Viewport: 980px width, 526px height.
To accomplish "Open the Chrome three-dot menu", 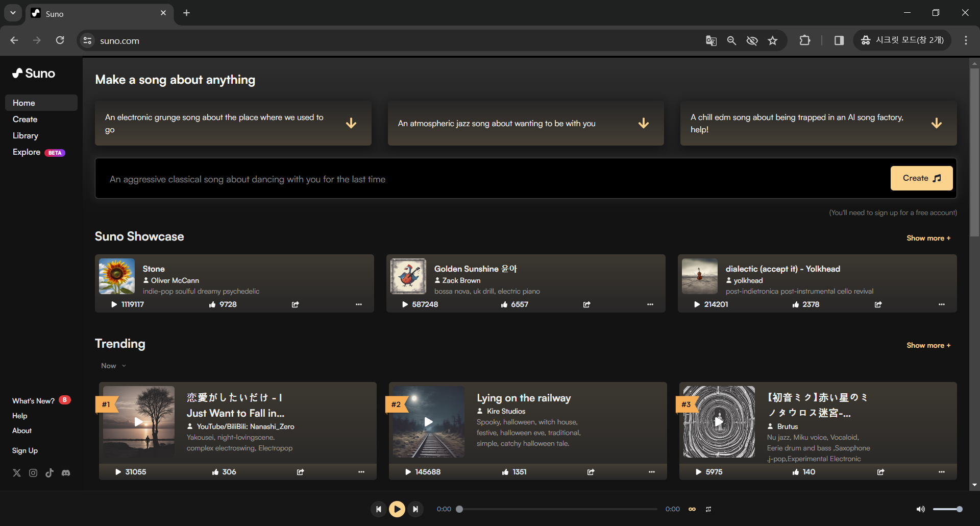I will [x=966, y=40].
